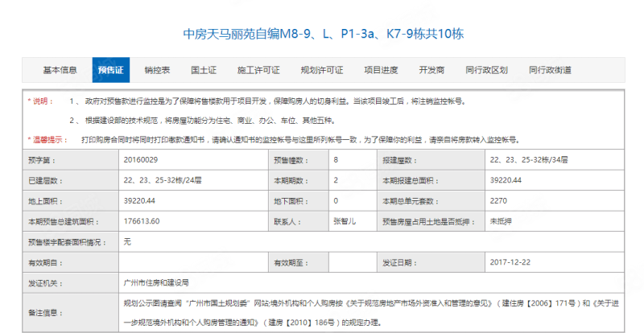644x333 pixels.
Task: Click the 发证日期 label
Action: [399, 263]
